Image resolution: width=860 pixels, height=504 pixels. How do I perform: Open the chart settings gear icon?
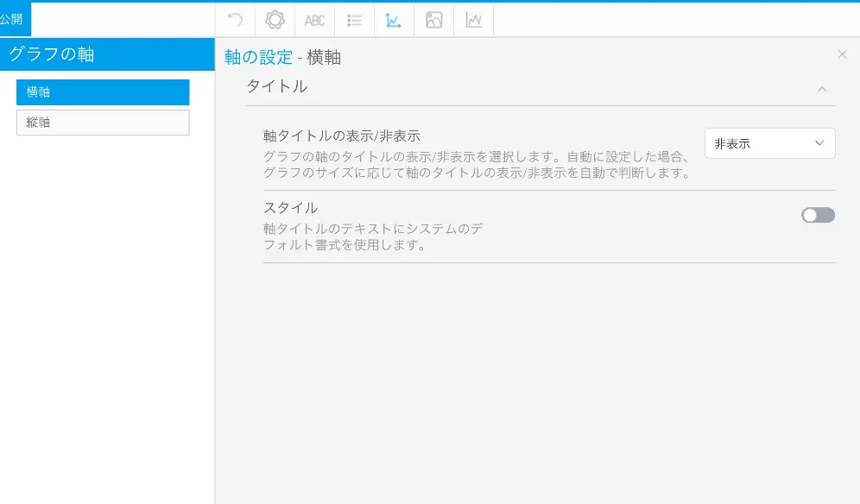(275, 20)
